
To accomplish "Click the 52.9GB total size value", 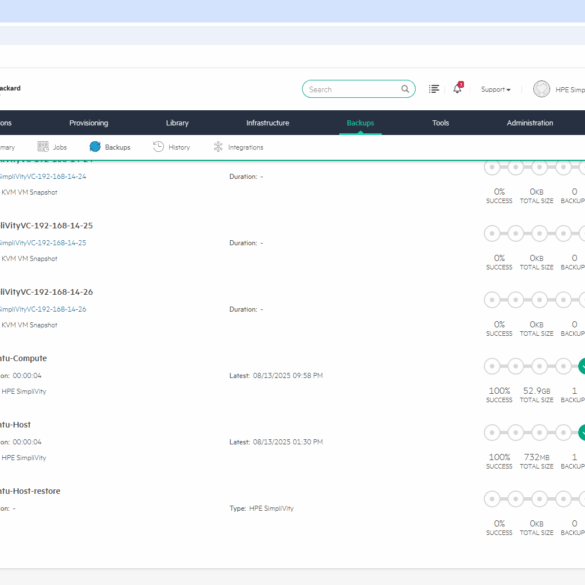I will [x=536, y=391].
